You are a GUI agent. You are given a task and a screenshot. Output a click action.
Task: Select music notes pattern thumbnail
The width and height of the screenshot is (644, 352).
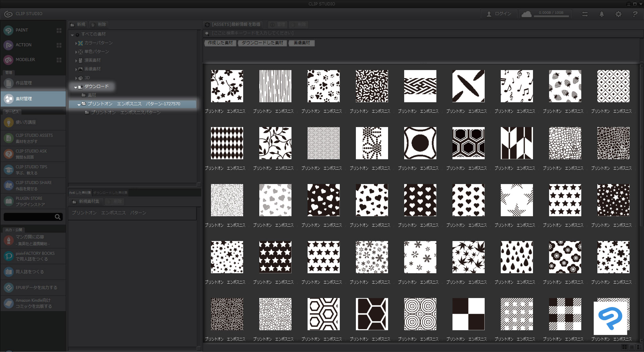(x=517, y=86)
